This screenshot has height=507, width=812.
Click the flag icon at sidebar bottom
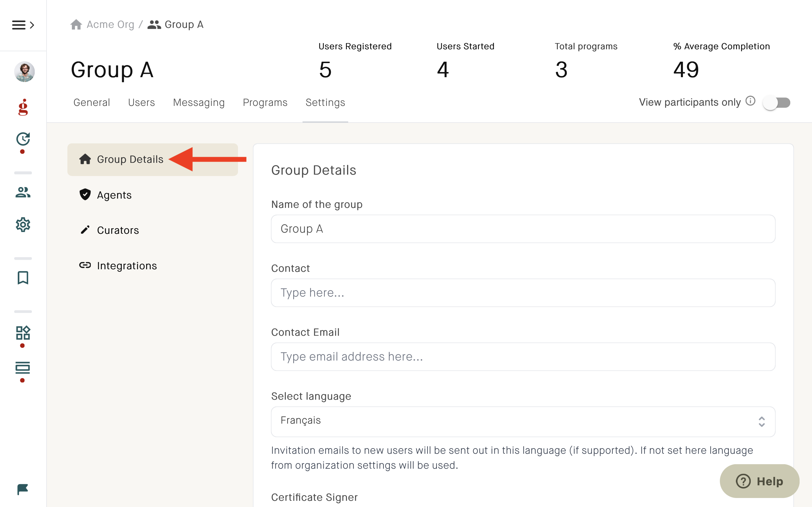click(23, 489)
